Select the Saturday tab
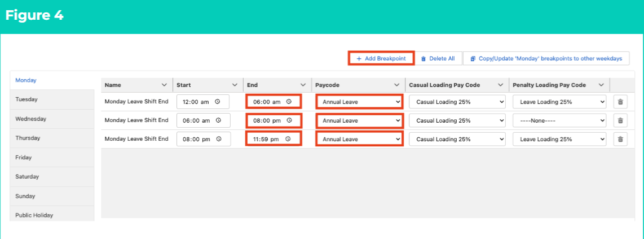This screenshot has width=644, height=239. pyautogui.click(x=52, y=176)
